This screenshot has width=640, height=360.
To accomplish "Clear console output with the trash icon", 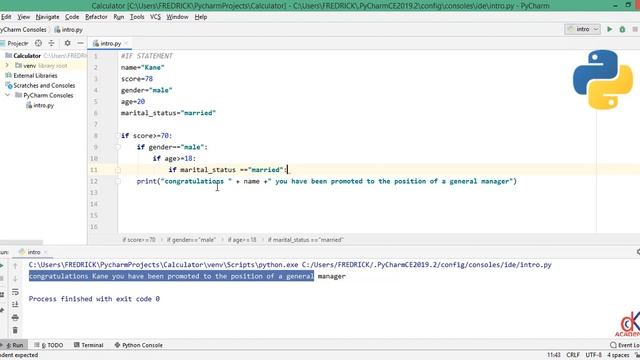I will coord(15,330).
